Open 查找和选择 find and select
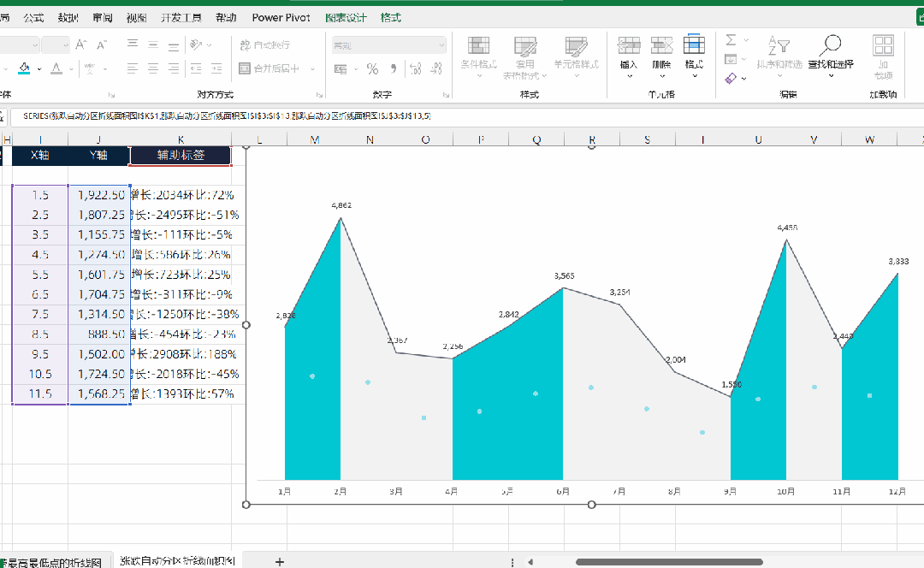This screenshot has height=568, width=924. pos(831,57)
